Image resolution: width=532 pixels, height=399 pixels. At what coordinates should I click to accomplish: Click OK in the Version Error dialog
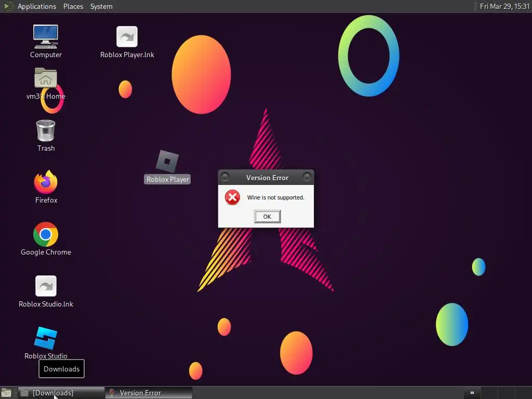pos(268,217)
